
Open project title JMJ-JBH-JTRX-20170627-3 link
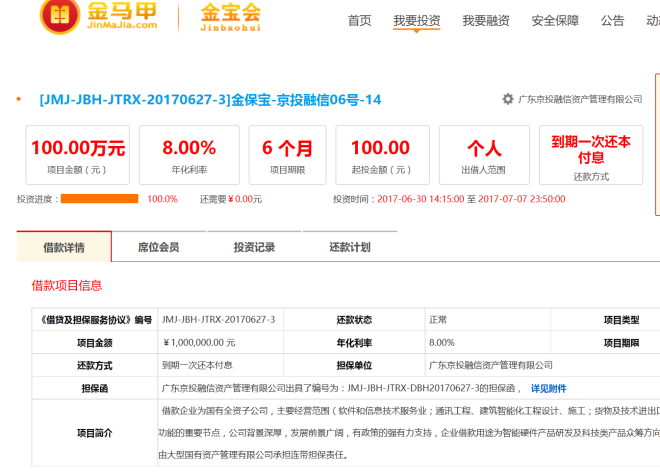(210, 100)
